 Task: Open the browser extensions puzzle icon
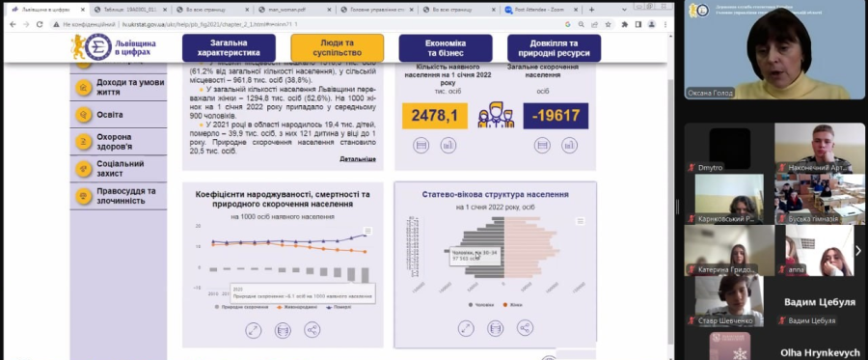coord(625,24)
